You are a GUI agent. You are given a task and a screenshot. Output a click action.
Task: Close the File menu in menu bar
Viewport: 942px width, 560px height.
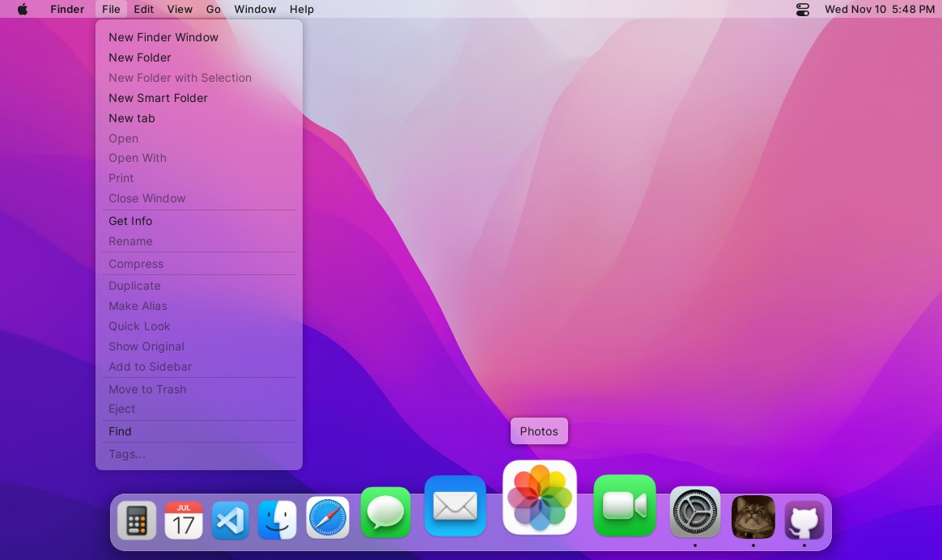(111, 9)
